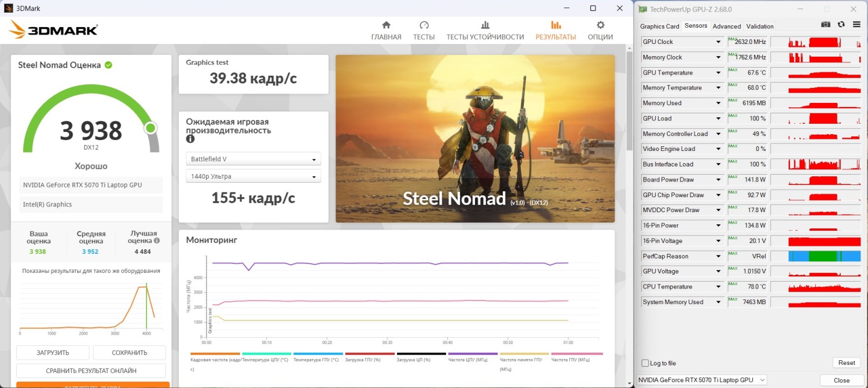Select the GPU-Z Sensors tab

[x=696, y=25]
